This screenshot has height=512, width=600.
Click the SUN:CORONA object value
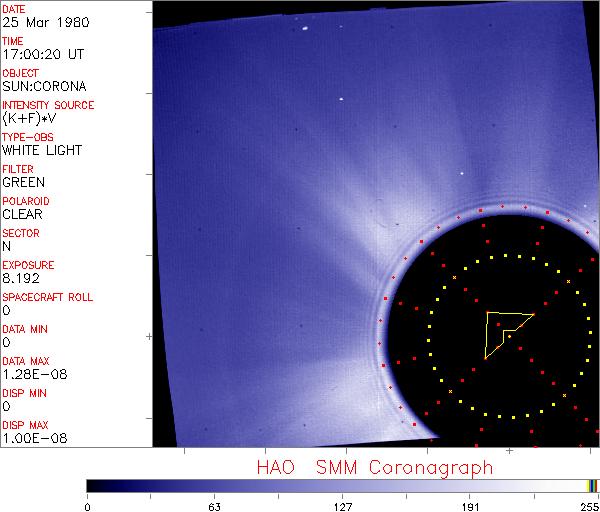pyautogui.click(x=44, y=86)
